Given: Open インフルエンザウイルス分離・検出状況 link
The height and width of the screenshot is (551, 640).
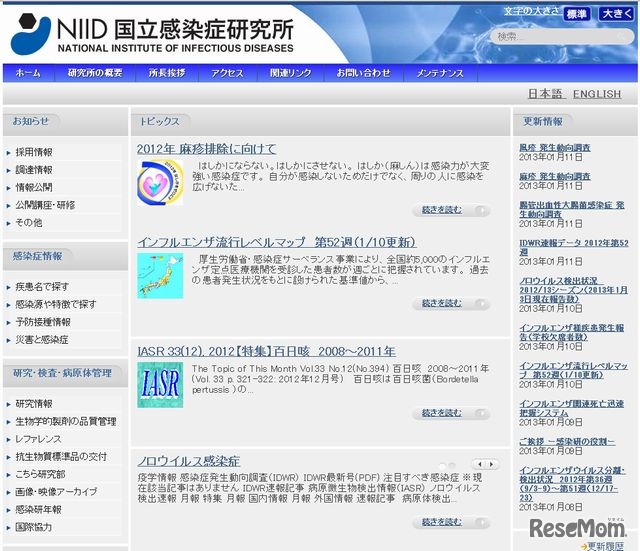Looking at the screenshot, I should (572, 484).
